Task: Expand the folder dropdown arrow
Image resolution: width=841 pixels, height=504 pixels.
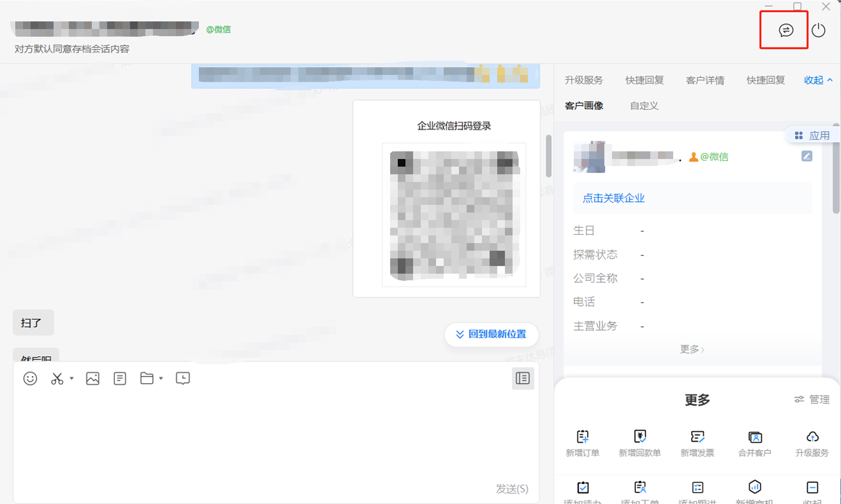Action: click(161, 378)
